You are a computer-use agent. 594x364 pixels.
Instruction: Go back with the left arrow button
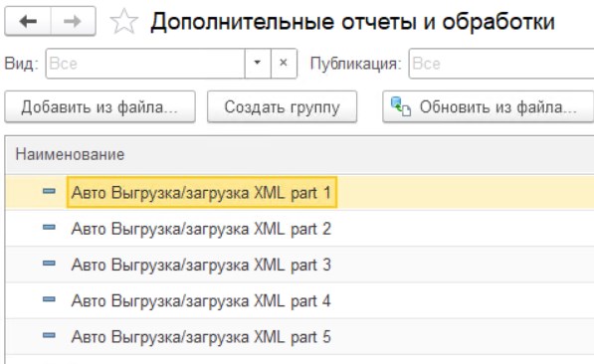click(x=28, y=21)
